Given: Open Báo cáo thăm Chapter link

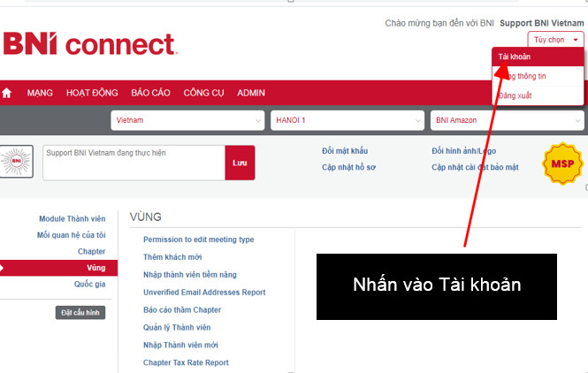Looking at the screenshot, I should pyautogui.click(x=182, y=310).
